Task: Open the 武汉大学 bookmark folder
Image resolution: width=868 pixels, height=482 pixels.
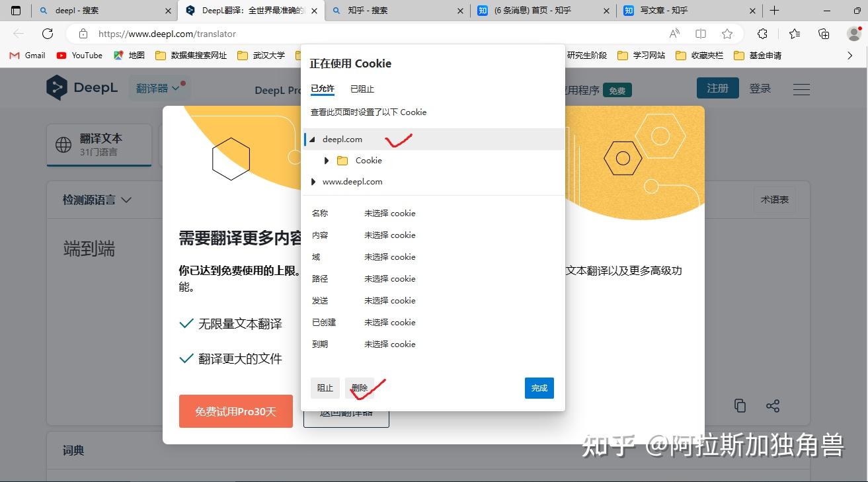Action: (260, 56)
